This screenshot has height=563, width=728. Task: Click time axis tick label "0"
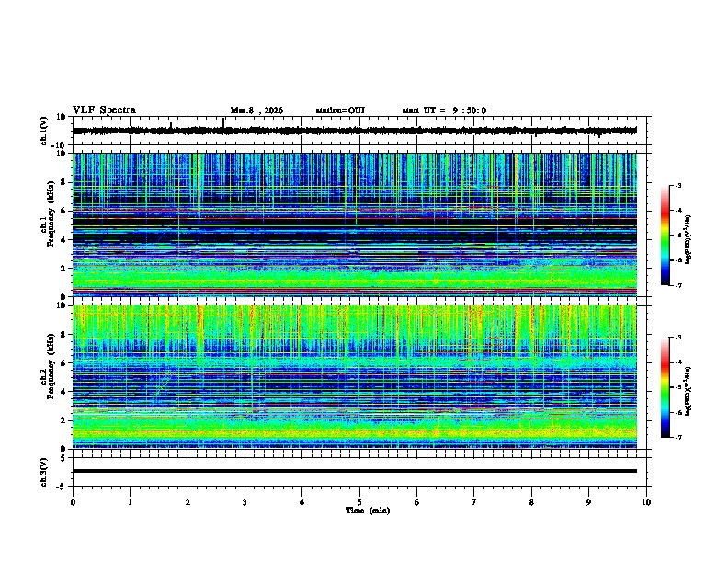tap(73, 502)
